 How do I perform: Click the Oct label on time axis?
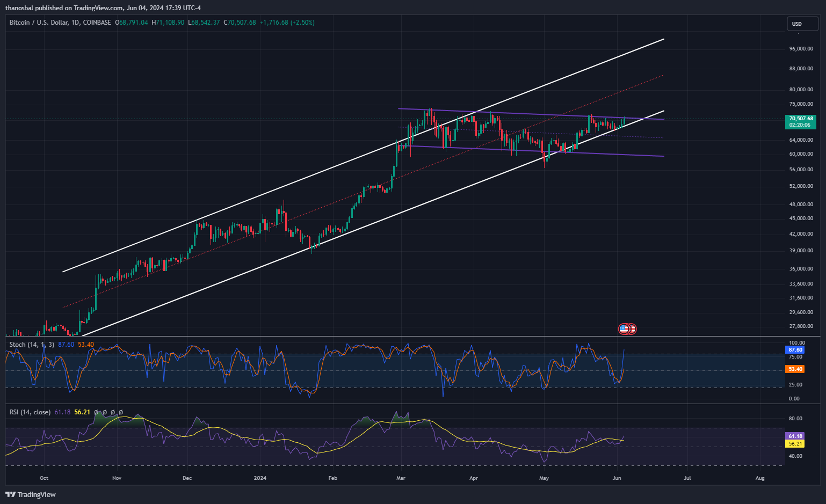click(44, 478)
